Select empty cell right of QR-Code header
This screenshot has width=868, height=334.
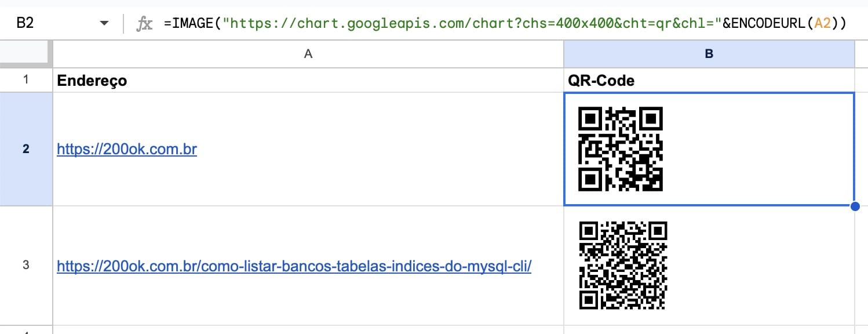coord(862,80)
